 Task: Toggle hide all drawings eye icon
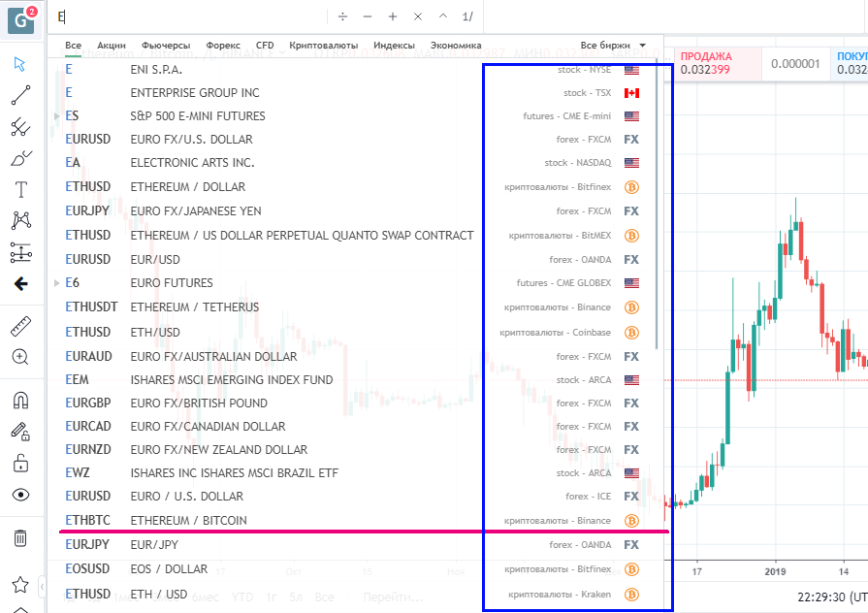click(x=20, y=495)
